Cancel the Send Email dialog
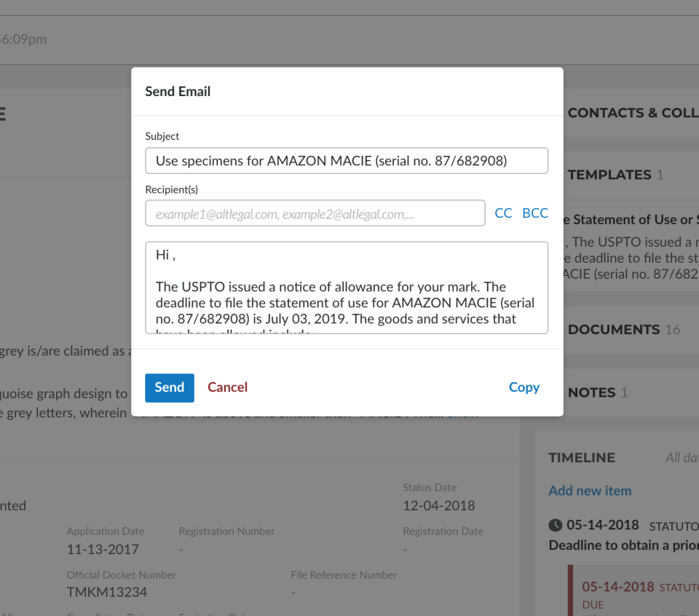699x616 pixels. tap(227, 387)
